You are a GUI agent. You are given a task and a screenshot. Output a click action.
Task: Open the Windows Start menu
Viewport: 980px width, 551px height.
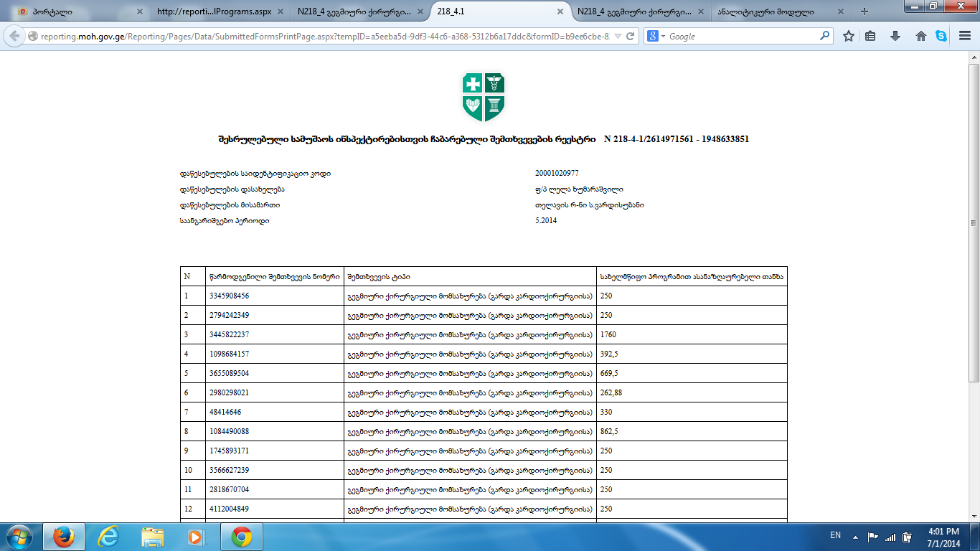coord(19,537)
